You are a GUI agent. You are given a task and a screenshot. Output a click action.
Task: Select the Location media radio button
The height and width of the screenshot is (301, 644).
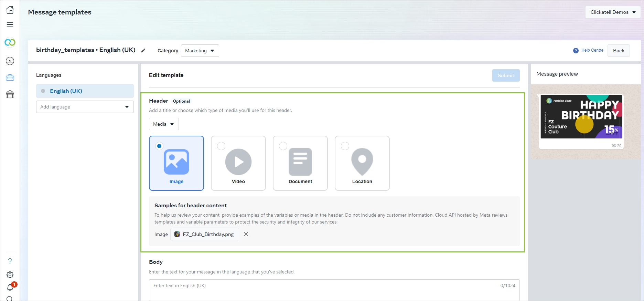click(345, 146)
